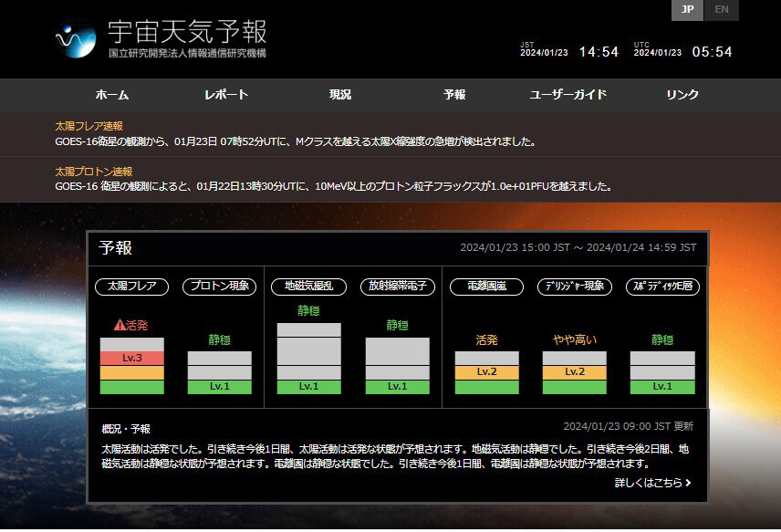Viewport: 781px width, 532px height.
Task: Click the red Lv.3 bar under 太陽フレア
Action: coord(132,358)
